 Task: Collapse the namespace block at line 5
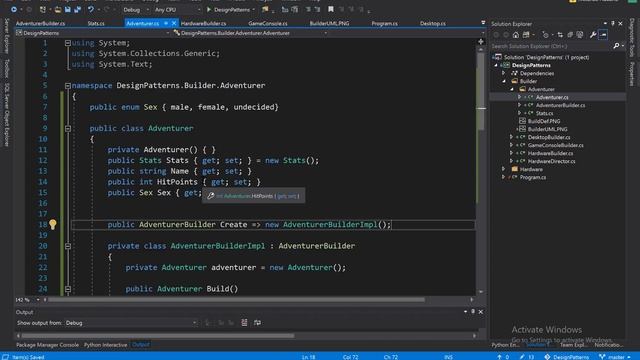click(x=68, y=86)
